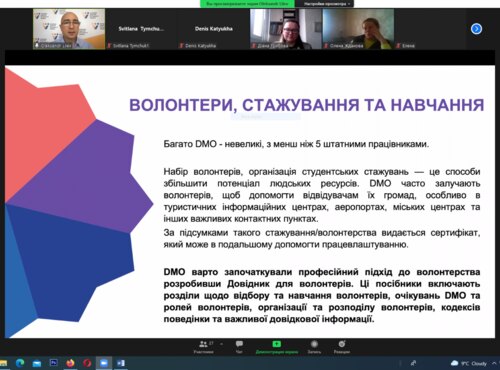Viewport: 500px width, 370px height.
Task: Select Denis Katyukha's participant tile
Action: (214, 29)
